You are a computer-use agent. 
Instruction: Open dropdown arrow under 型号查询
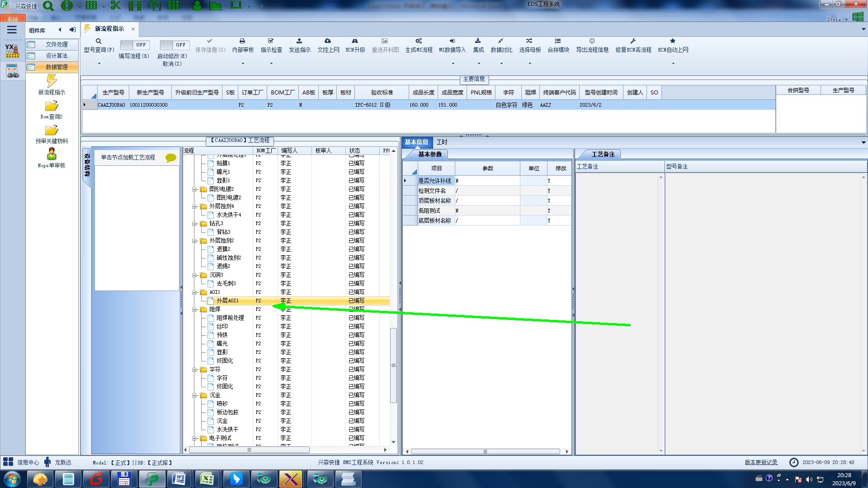click(99, 64)
